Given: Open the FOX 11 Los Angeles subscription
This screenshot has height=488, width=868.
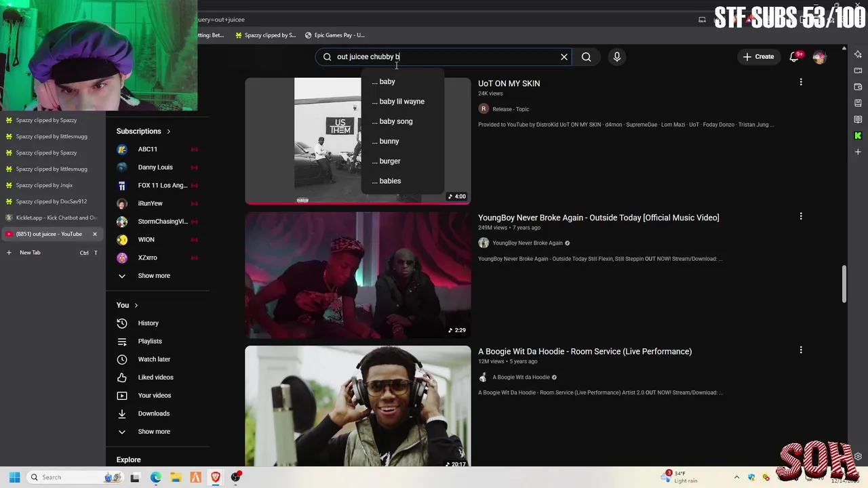Looking at the screenshot, I should point(157,186).
